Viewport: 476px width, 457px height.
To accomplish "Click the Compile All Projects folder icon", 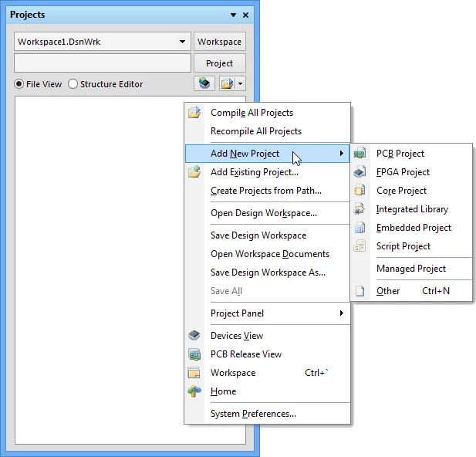I will click(194, 113).
